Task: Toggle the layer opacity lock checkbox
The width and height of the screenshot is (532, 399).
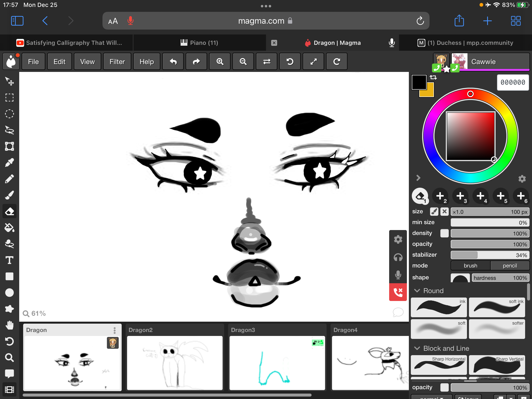Action: (x=444, y=387)
